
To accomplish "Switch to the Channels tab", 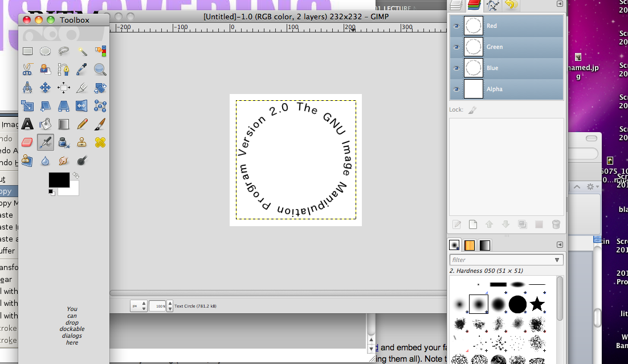I will (x=474, y=5).
